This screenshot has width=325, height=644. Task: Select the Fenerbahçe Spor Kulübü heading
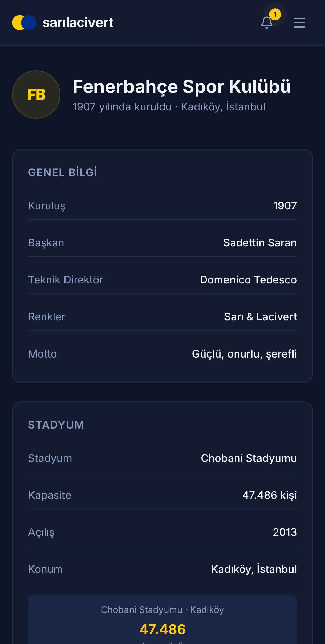182,87
